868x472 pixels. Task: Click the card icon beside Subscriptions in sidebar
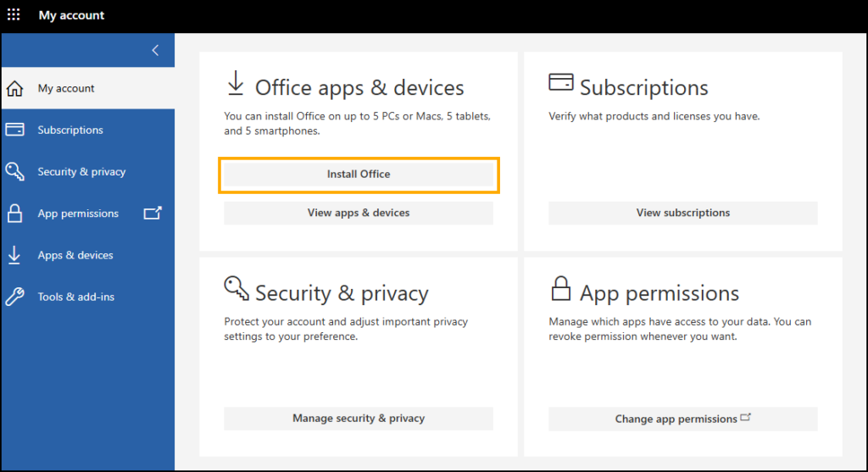15,130
